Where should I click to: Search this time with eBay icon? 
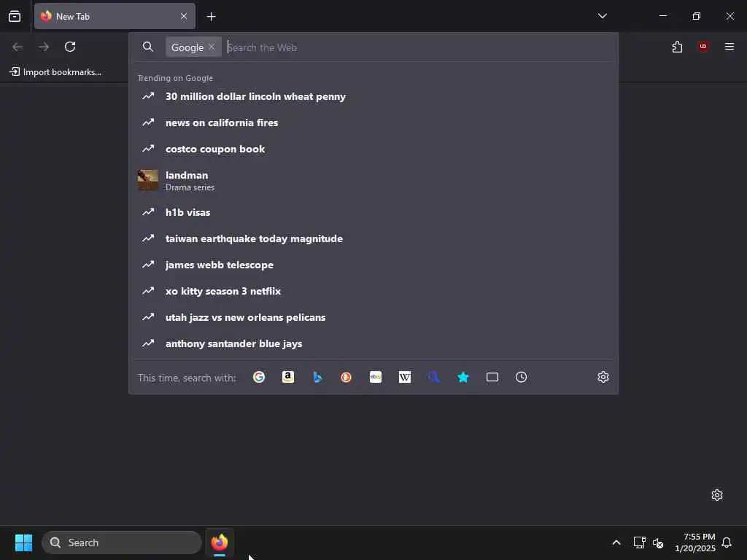click(x=376, y=377)
